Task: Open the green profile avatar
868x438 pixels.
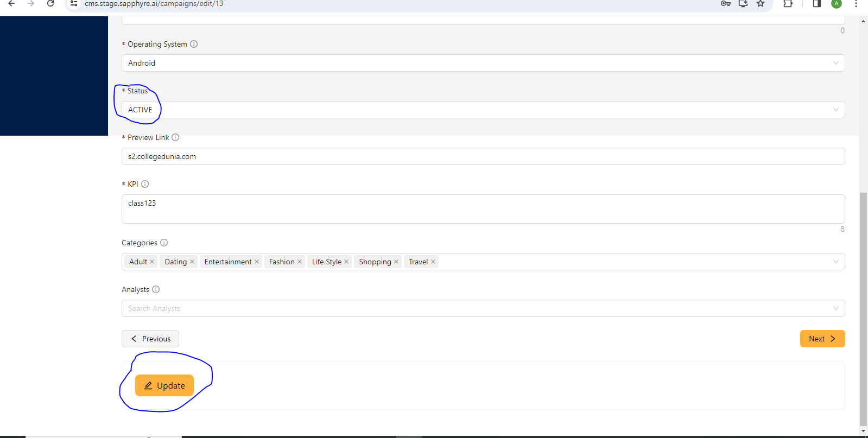Action: pyautogui.click(x=837, y=3)
